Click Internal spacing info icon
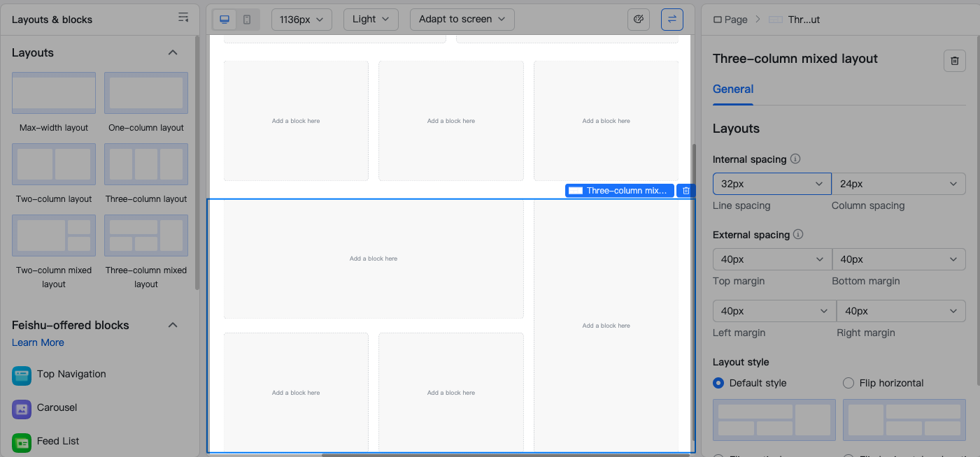The height and width of the screenshot is (457, 980). click(x=795, y=159)
